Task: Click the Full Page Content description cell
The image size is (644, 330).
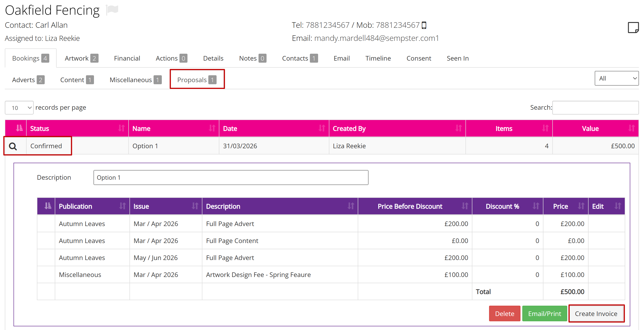Action: click(280, 241)
